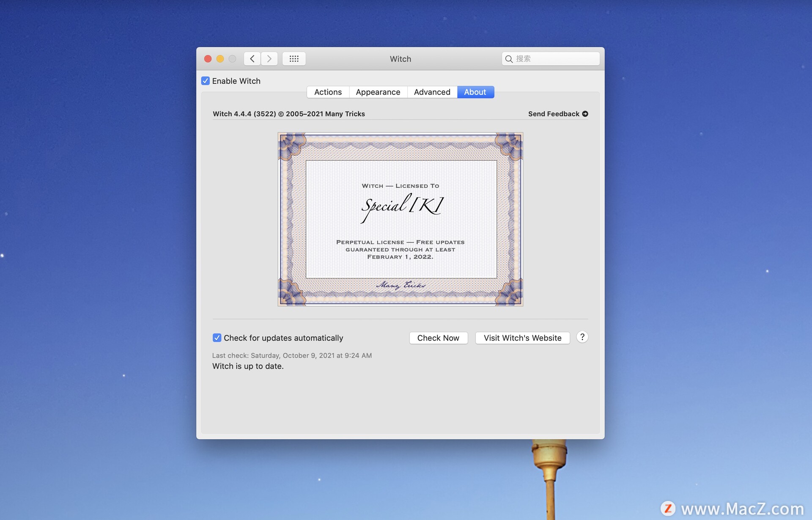This screenshot has width=812, height=520.
Task: Close the Witch preferences window
Action: 208,59
